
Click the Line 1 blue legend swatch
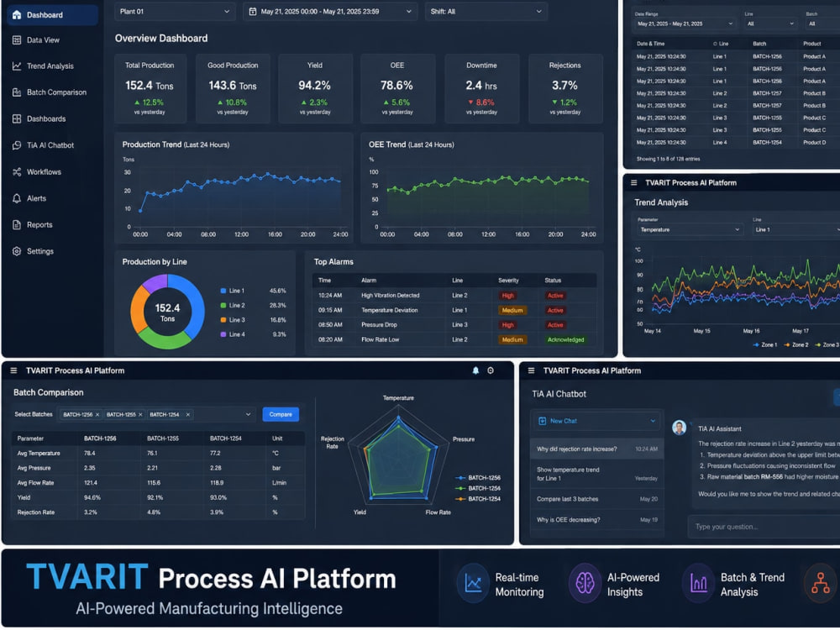click(223, 291)
